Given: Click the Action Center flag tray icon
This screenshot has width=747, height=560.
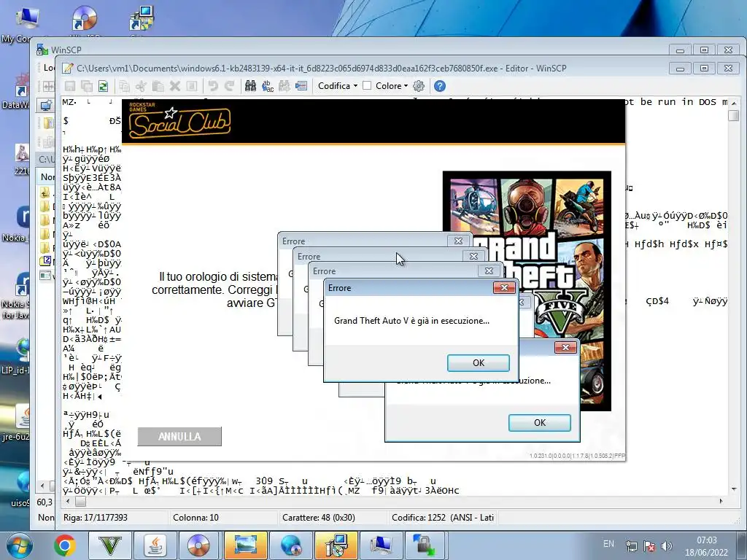Looking at the screenshot, I should click(649, 546).
